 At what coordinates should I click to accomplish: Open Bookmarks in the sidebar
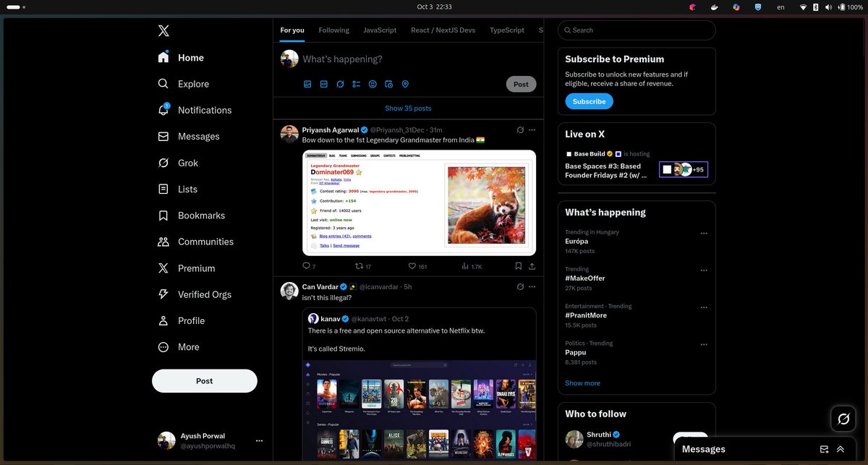coord(192,216)
